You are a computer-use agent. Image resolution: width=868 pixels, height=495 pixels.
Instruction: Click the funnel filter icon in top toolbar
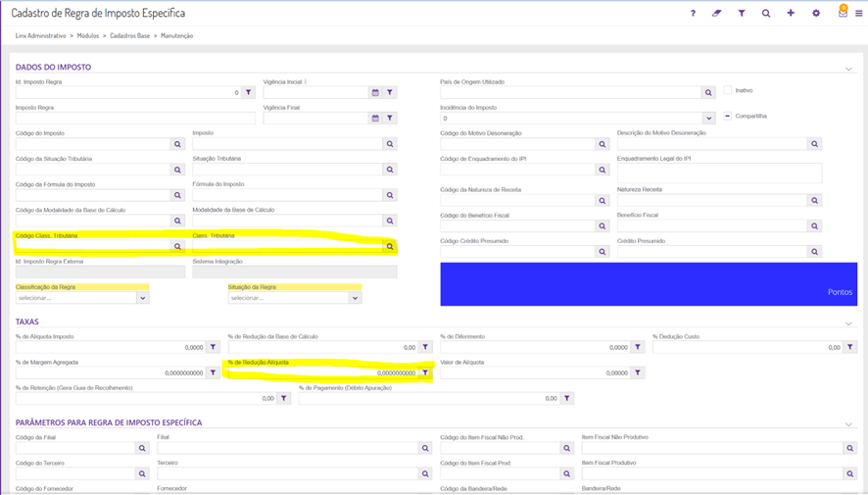742,14
